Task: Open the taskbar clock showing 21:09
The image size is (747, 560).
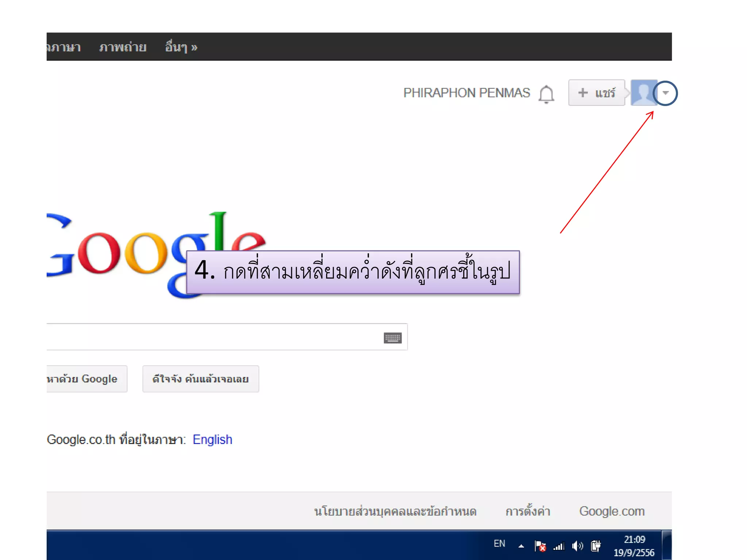Action: (634, 546)
